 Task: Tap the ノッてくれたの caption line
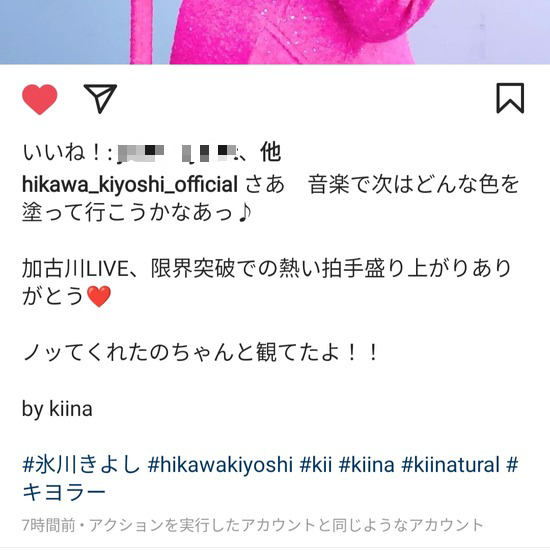click(x=201, y=352)
